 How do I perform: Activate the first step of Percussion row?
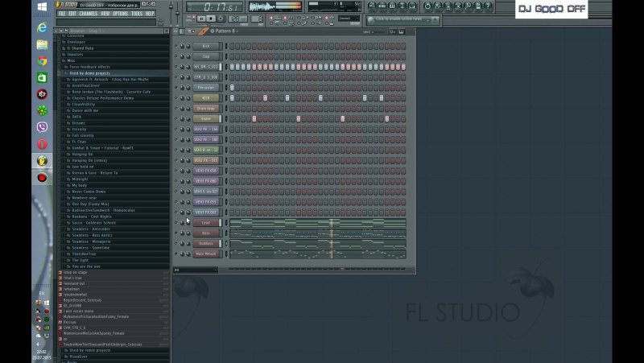click(232, 88)
